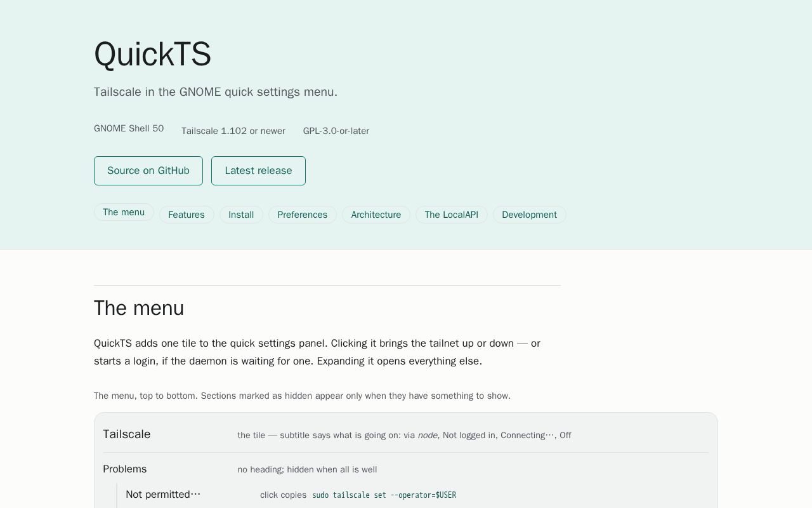Click the tagline about GNOME quick settings

(x=216, y=92)
